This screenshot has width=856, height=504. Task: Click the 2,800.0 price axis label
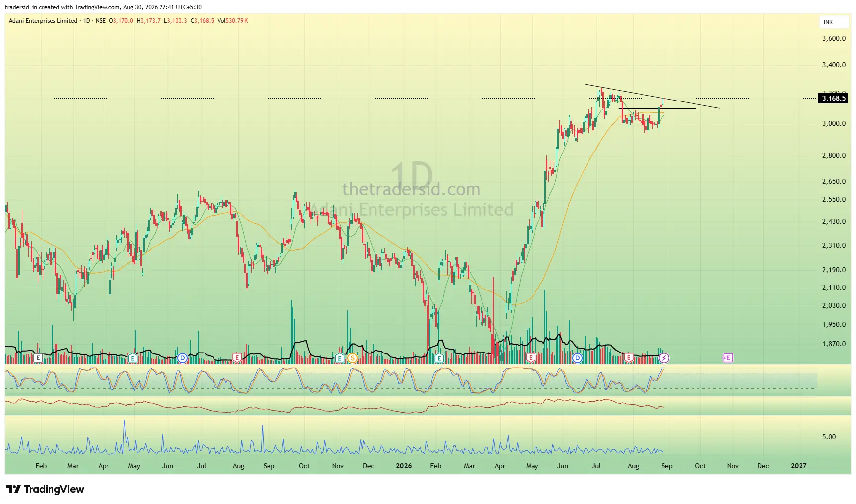point(834,155)
